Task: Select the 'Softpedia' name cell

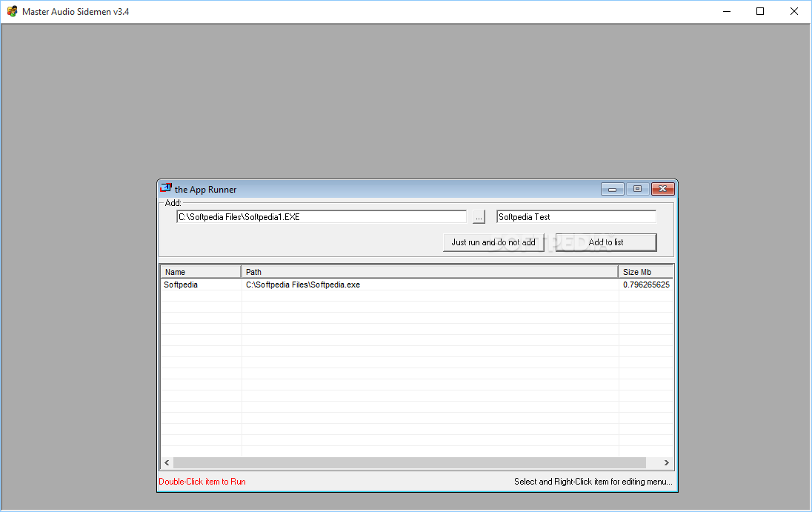Action: (181, 285)
